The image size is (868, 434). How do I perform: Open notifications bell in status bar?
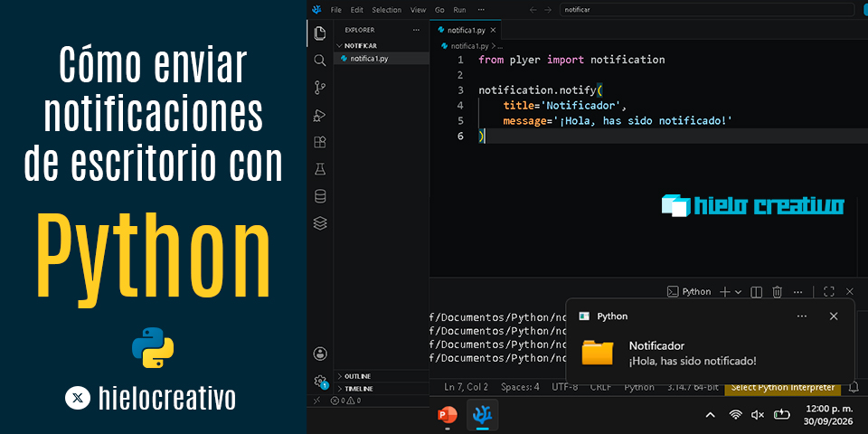854,387
